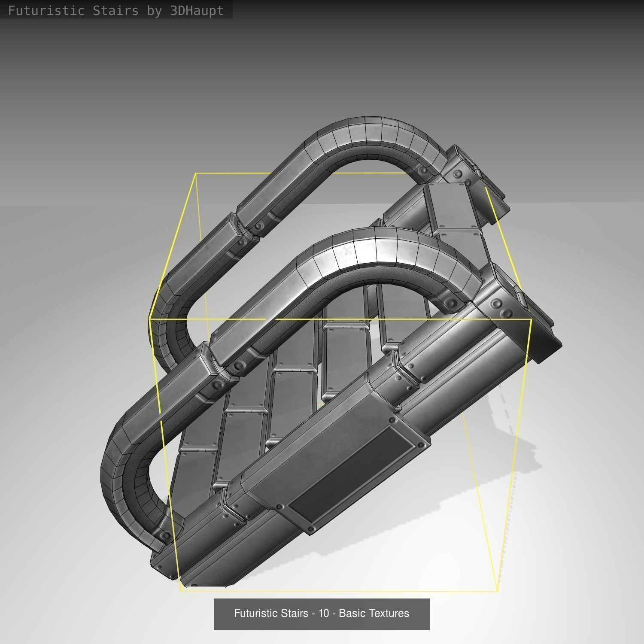
Task: Click the "Futuristic Stairs - 10 - Basic Textures" caption
Action: 322,614
